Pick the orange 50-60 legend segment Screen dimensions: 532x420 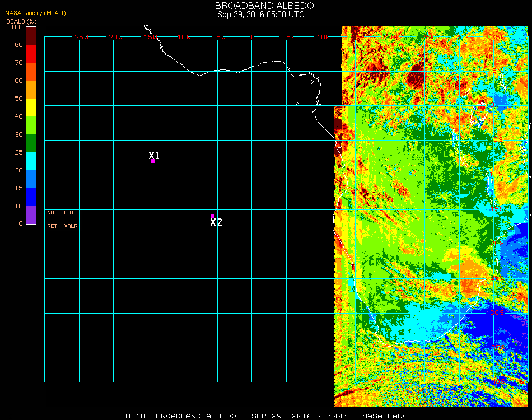(x=31, y=90)
